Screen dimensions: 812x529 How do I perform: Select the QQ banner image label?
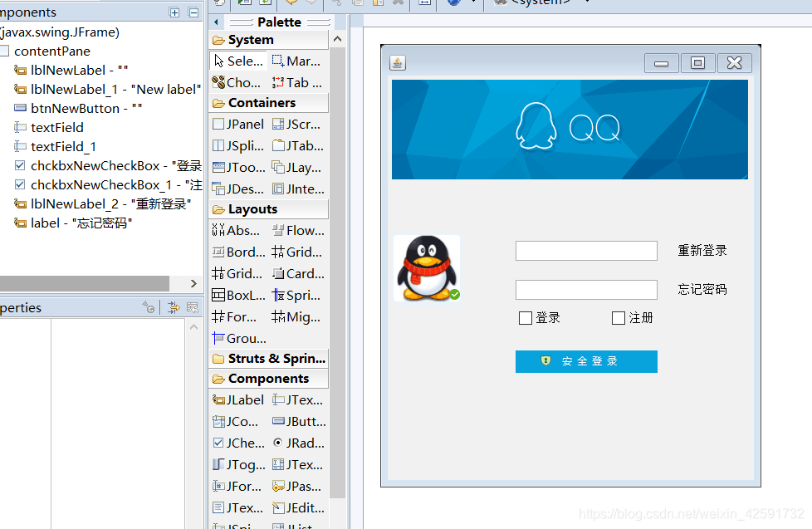coord(570,130)
